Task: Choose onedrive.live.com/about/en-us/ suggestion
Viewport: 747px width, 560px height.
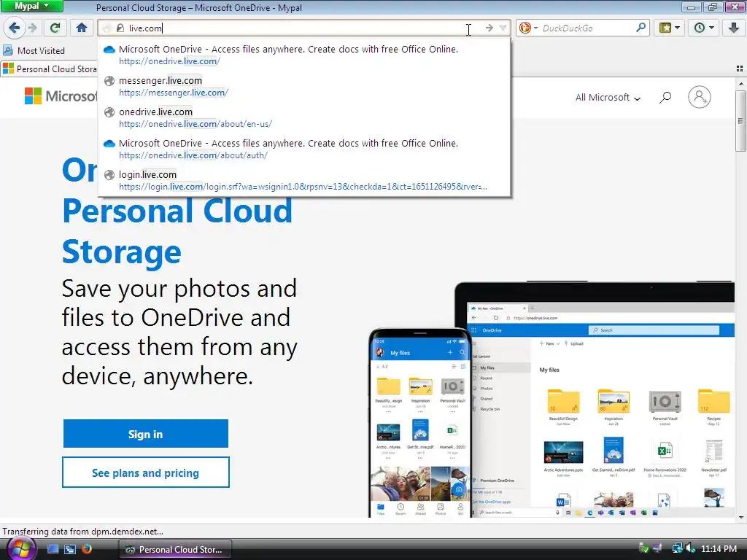Action: [x=304, y=117]
